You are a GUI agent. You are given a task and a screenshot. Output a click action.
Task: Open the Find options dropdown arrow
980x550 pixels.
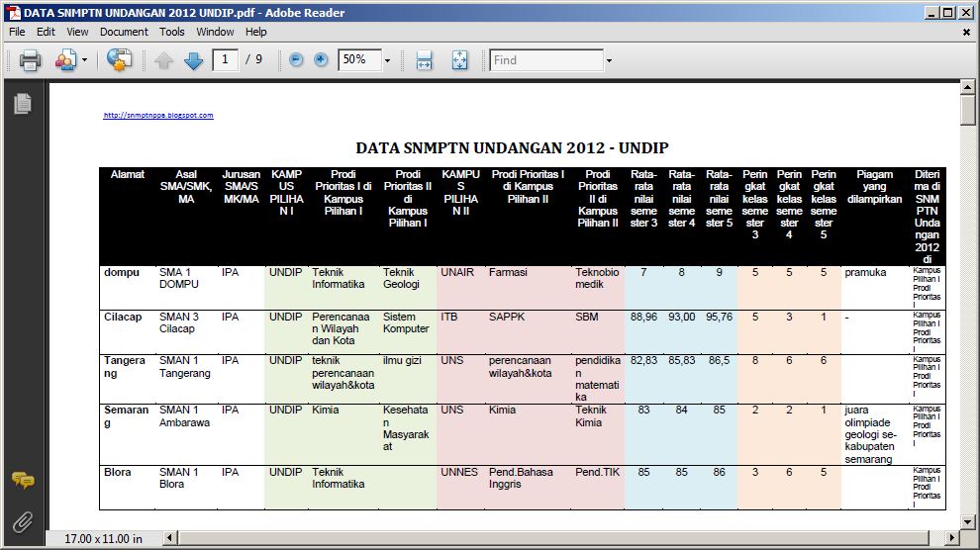[609, 60]
